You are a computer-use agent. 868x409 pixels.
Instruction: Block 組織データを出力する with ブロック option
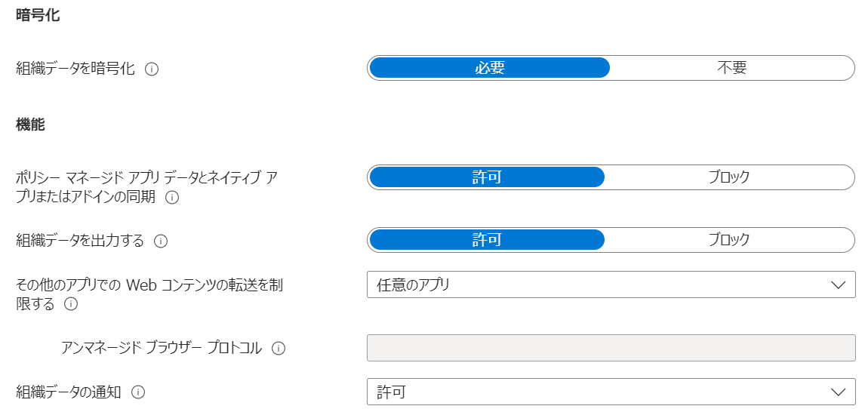pos(729,240)
